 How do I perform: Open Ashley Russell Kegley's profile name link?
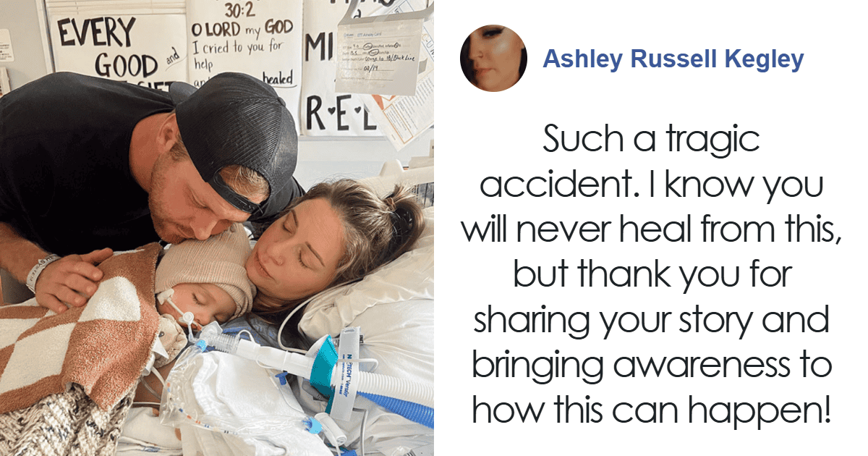(x=673, y=59)
